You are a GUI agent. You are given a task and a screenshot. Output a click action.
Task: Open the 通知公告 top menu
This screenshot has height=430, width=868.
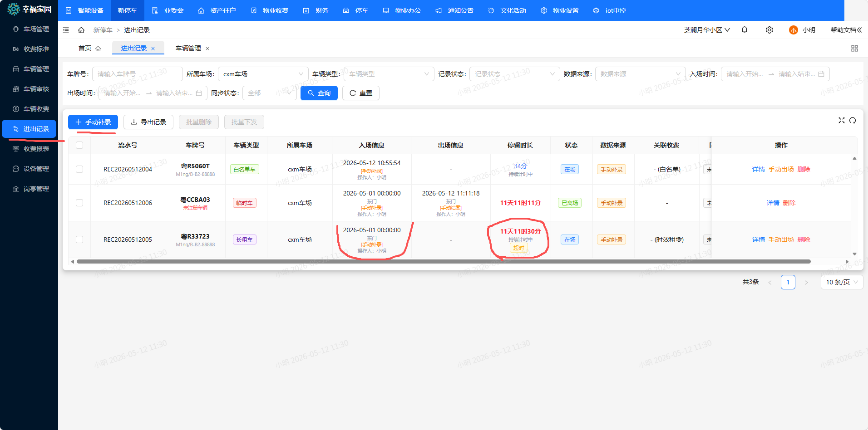point(454,10)
